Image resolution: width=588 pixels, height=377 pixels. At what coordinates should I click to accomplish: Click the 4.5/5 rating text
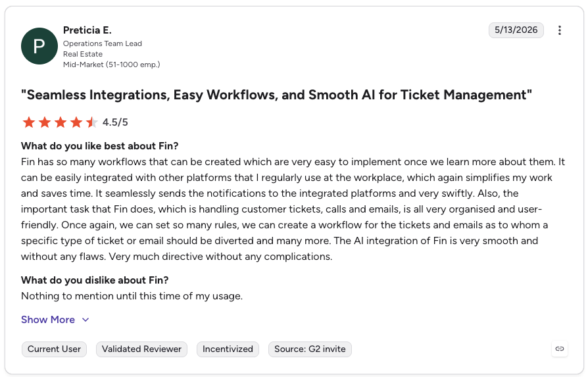(115, 122)
